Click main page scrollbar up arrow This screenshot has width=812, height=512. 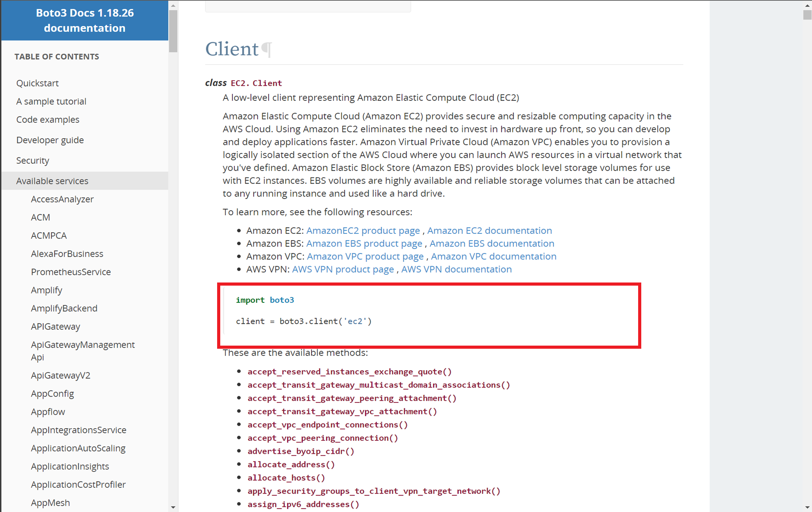tap(807, 5)
